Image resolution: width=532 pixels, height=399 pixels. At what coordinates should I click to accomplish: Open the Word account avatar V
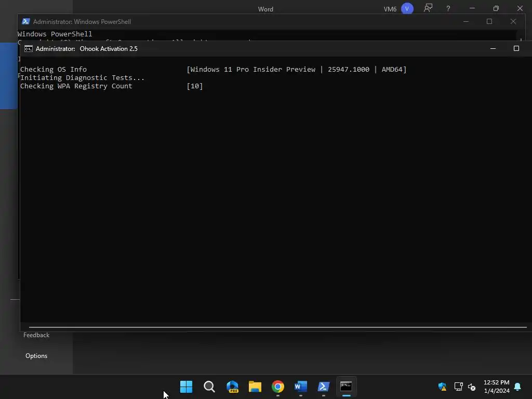(407, 8)
